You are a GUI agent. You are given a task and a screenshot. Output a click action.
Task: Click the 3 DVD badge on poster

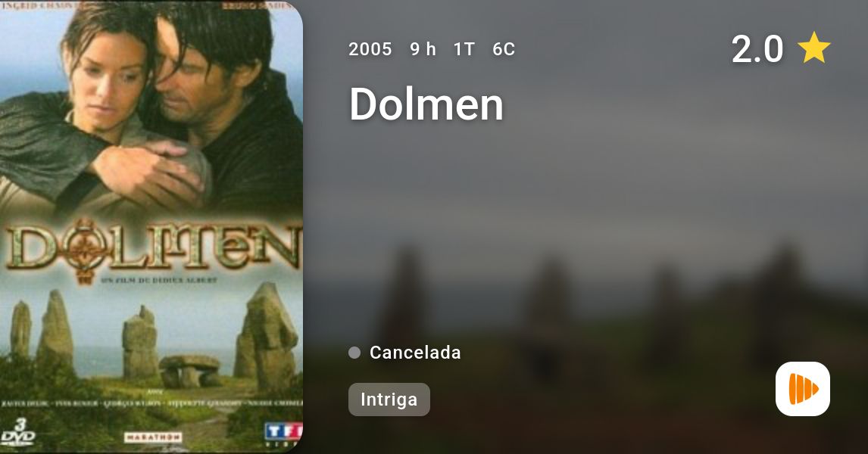[x=17, y=432]
